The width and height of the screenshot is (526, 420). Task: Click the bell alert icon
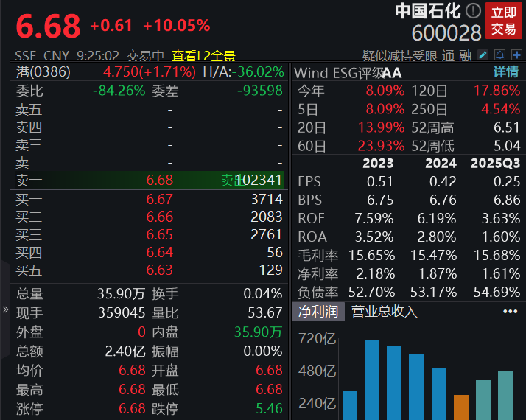click(499, 55)
